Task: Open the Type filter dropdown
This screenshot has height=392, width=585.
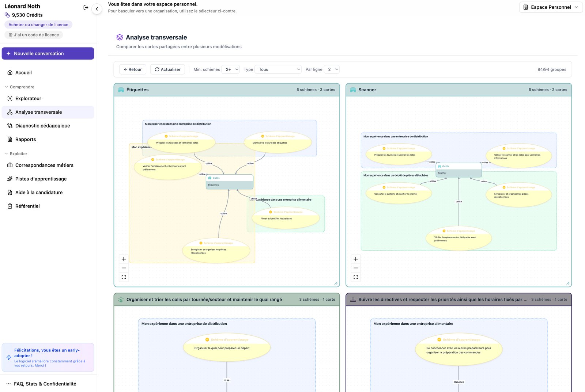Action: click(278, 69)
